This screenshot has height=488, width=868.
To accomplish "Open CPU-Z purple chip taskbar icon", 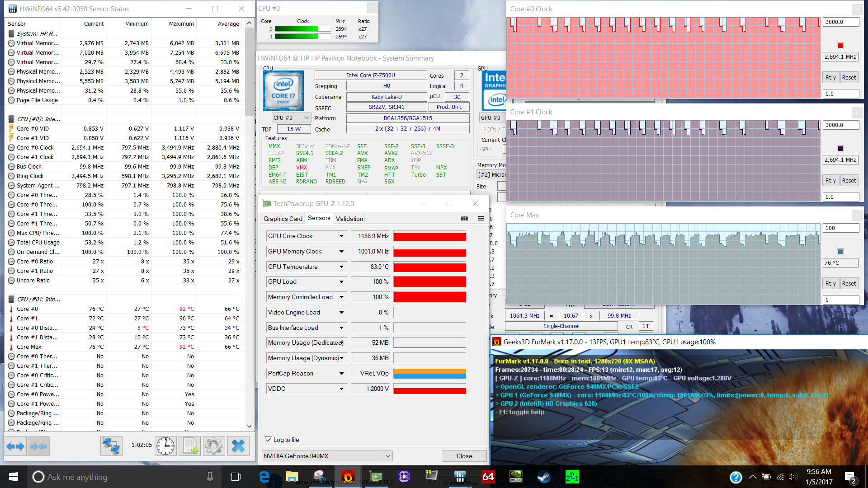I will [x=404, y=477].
